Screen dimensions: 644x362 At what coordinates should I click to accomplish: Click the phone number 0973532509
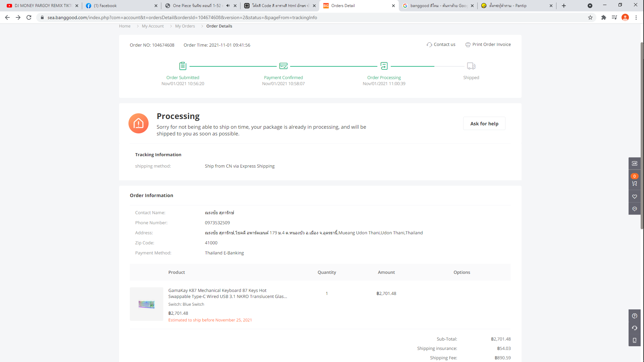pos(217,223)
